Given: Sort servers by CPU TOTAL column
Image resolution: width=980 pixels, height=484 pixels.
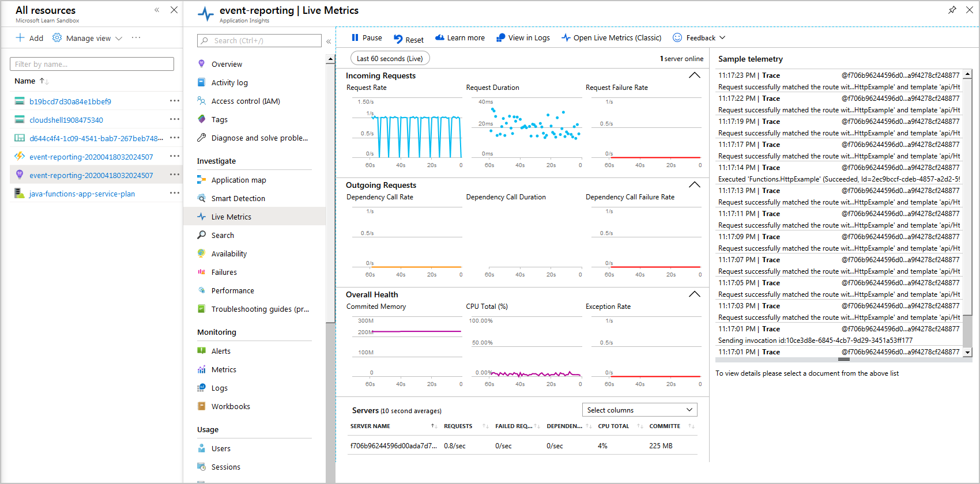Looking at the screenshot, I should [x=620, y=426].
